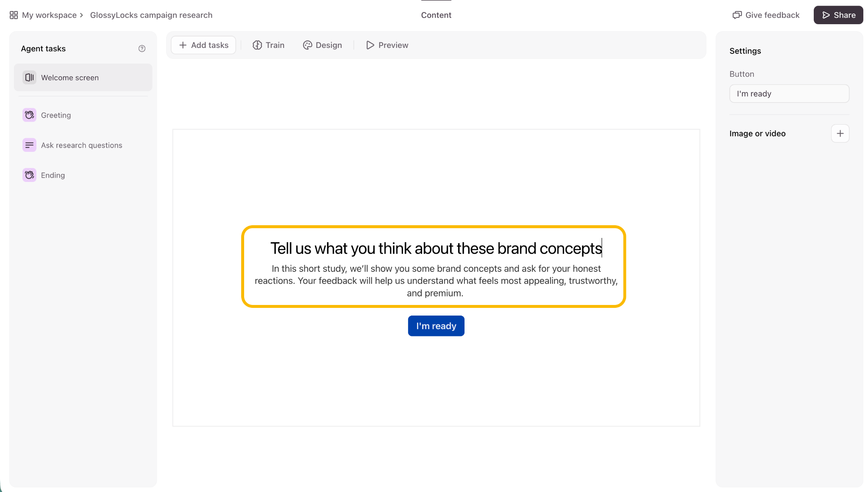Image resolution: width=868 pixels, height=492 pixels.
Task: Open the Give feedback link text
Action: click(x=772, y=15)
